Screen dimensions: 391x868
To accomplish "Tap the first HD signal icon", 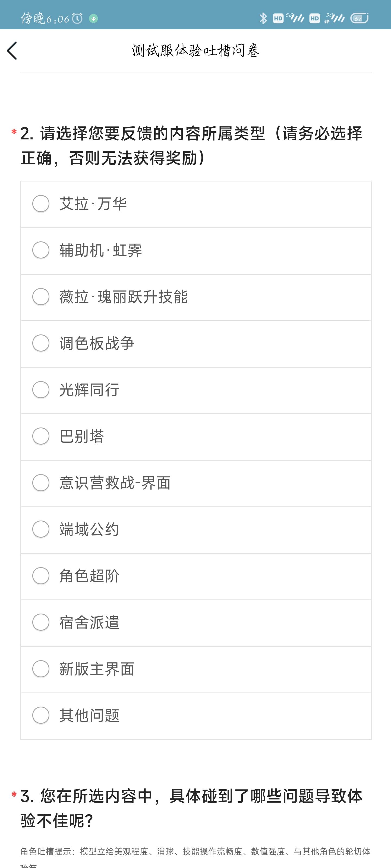I will (278, 18).
